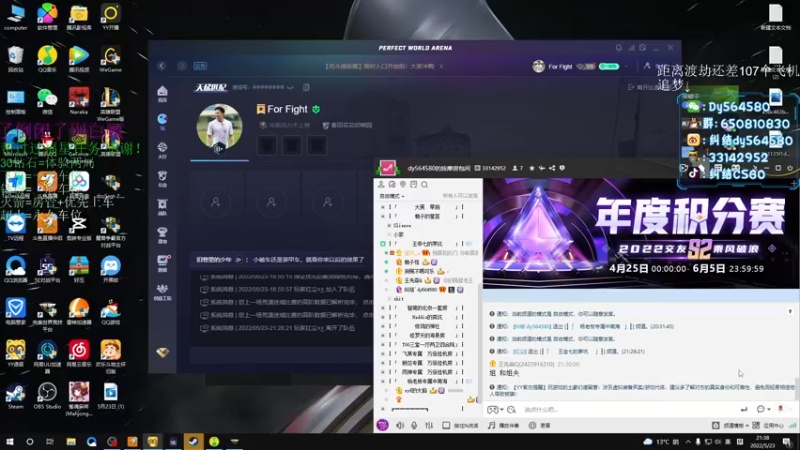Favorite the YY channel with star icon
Image resolution: width=800 pixels, height=450 pixels.
tap(532, 168)
